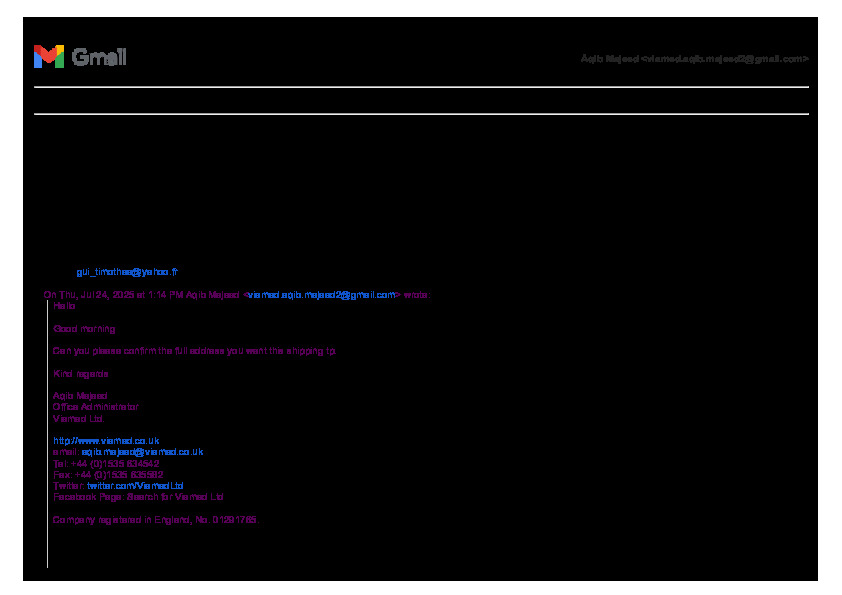Click viamed.aqib.majeed2@gmail.com link in the quoted header
The width and height of the screenshot is (842, 595).
(321, 295)
